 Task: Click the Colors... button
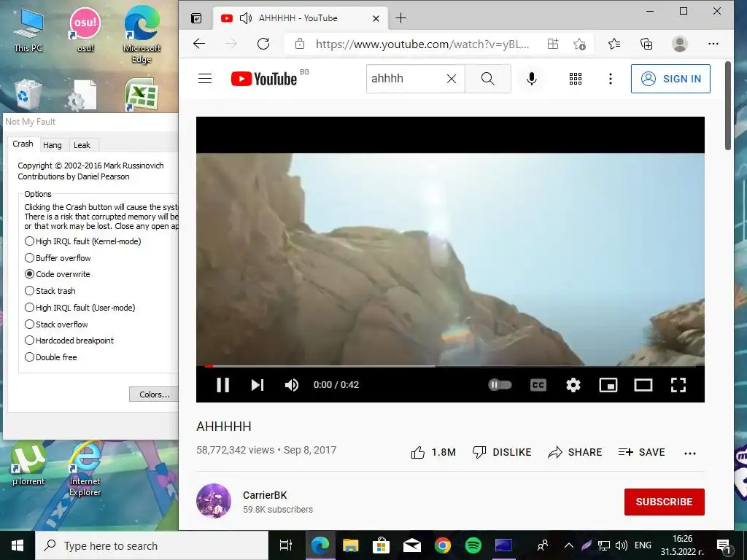[154, 394]
